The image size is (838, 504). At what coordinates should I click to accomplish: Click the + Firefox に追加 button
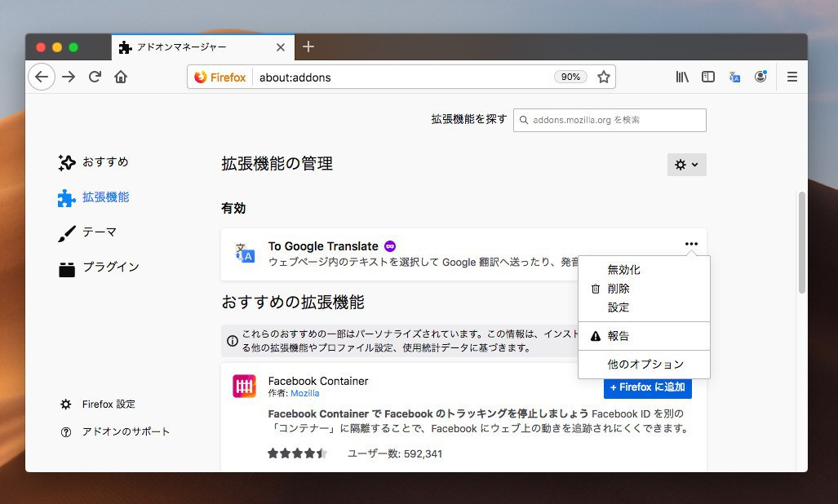[x=648, y=387]
